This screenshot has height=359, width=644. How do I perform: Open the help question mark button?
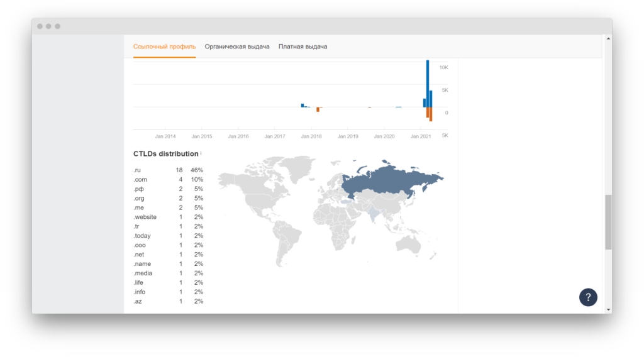pyautogui.click(x=588, y=297)
